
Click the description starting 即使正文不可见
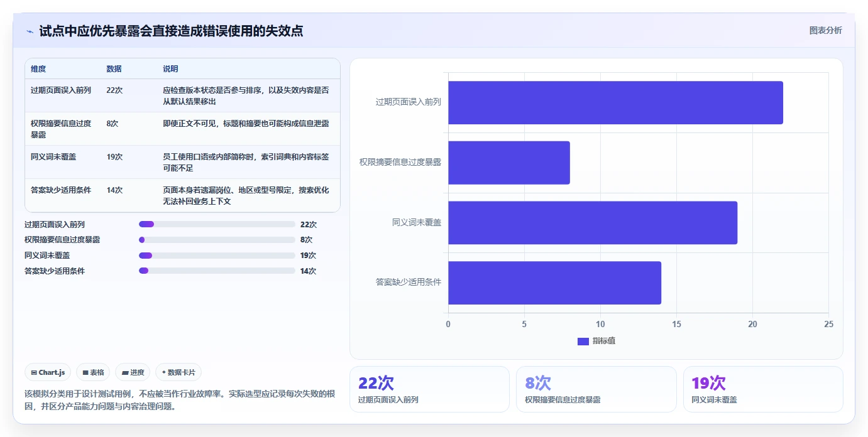point(246,124)
